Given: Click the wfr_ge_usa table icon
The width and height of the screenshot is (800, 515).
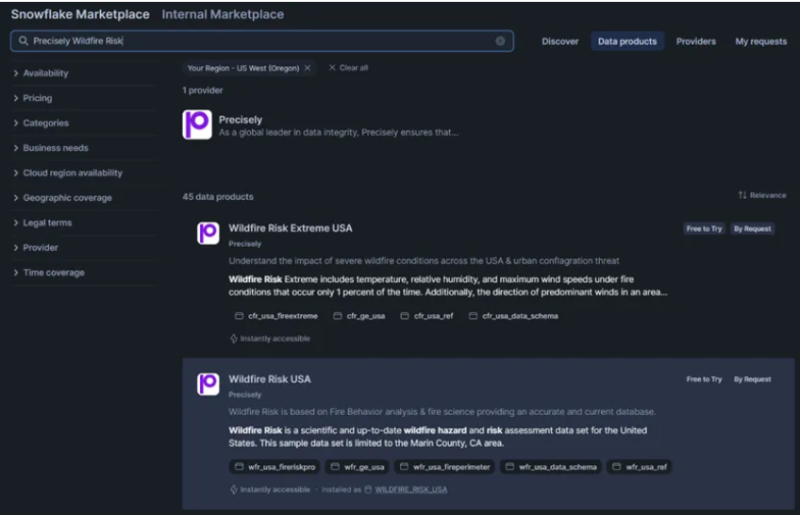Looking at the screenshot, I should pos(335,467).
